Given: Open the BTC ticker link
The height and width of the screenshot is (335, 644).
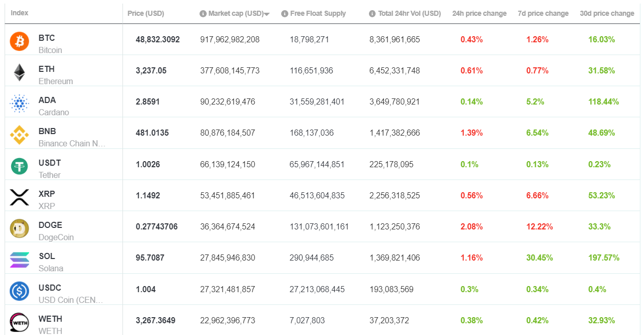Looking at the screenshot, I should click(x=46, y=38).
